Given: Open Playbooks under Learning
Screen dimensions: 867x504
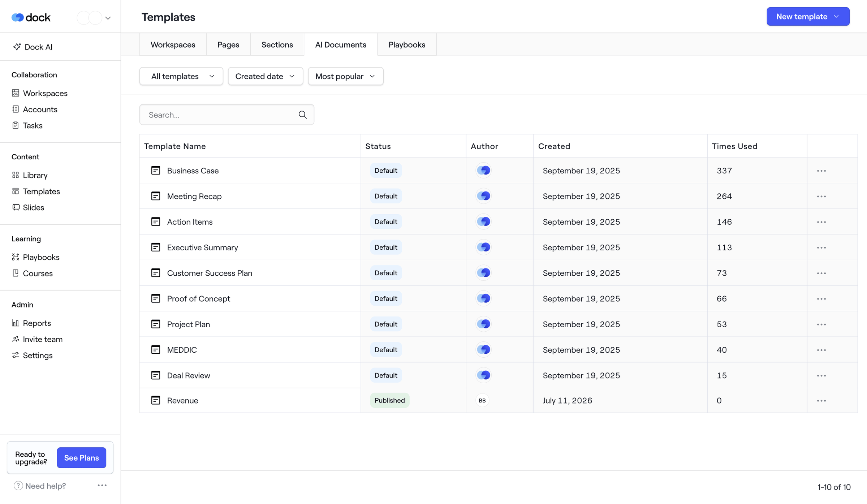Looking at the screenshot, I should (35, 257).
